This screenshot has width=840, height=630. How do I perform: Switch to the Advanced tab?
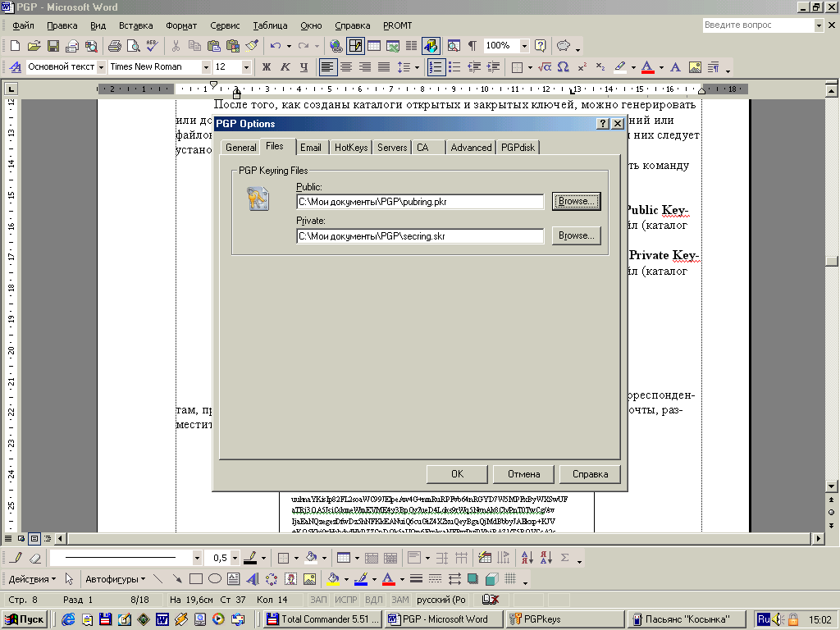pos(471,148)
